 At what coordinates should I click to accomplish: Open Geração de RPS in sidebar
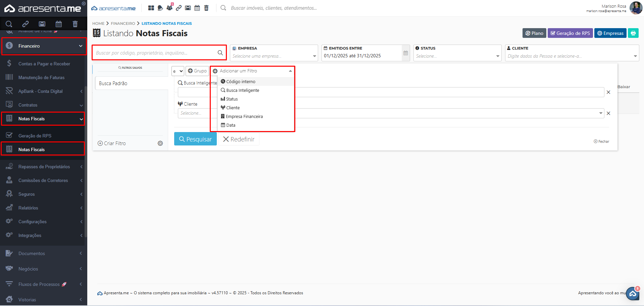tap(35, 136)
